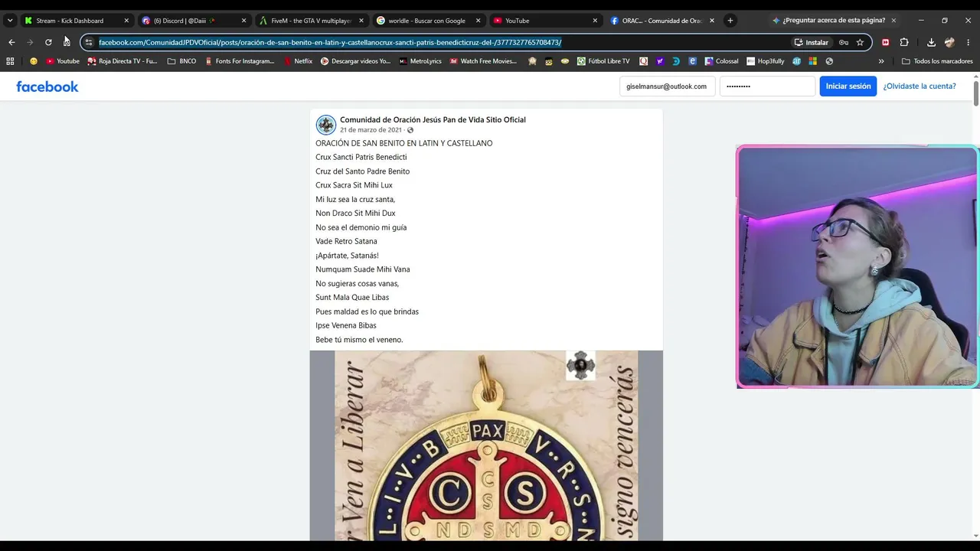Show hidden bookmarks with the overflow chevron
980x551 pixels.
click(881, 61)
